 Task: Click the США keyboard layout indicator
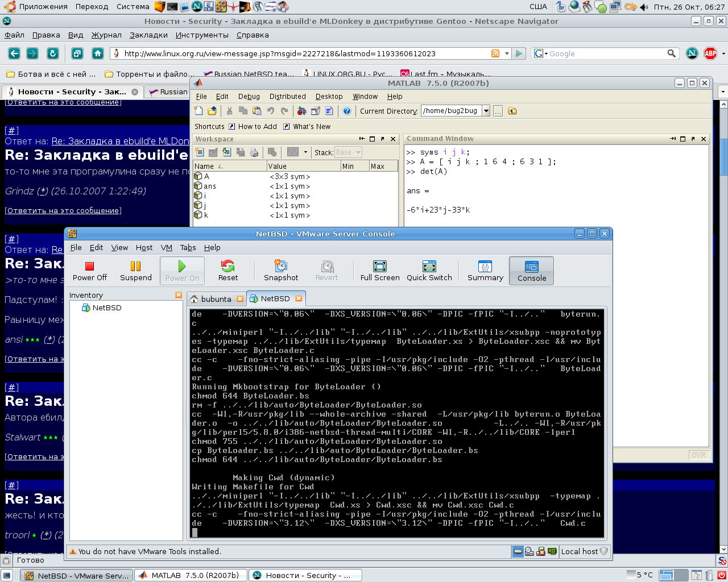[x=538, y=7]
